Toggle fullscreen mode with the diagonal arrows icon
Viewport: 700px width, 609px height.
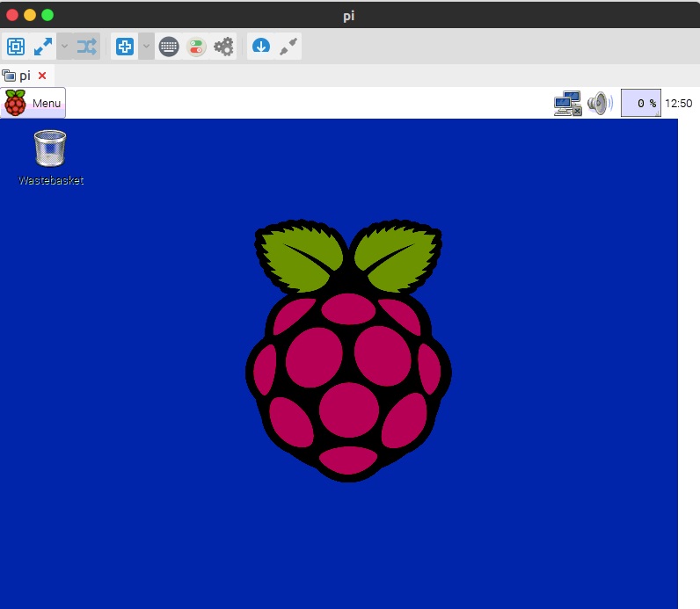pos(43,47)
